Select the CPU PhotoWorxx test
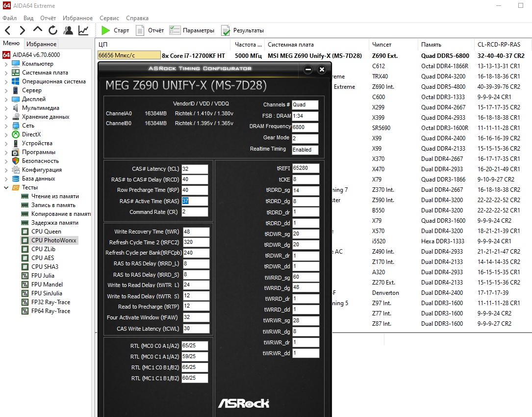The width and height of the screenshot is (532, 417). [53, 240]
